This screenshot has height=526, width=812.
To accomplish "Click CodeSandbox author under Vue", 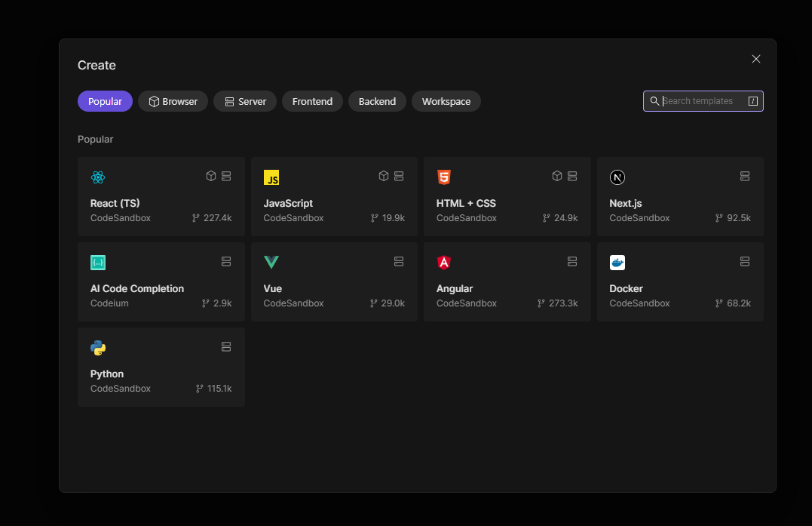I will (293, 303).
